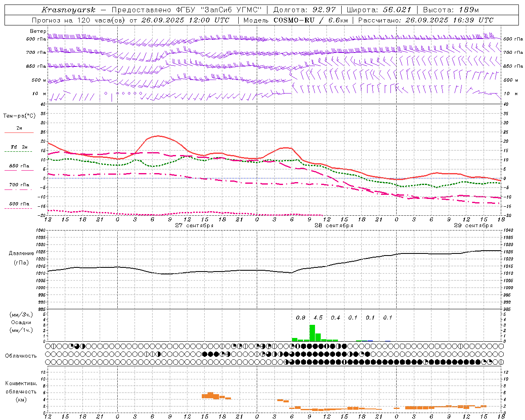Click the '850 гПа' temperature legend entry
This screenshot has height=420, width=525.
coord(19,166)
